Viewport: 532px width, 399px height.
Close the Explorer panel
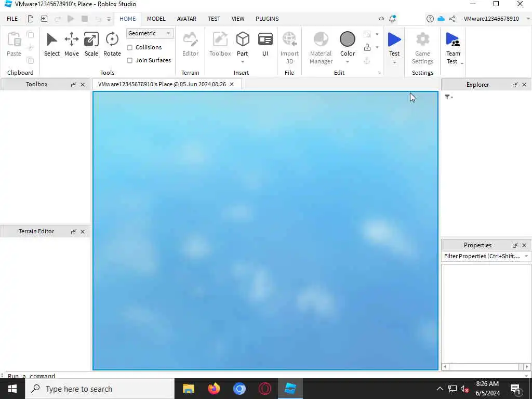(524, 85)
